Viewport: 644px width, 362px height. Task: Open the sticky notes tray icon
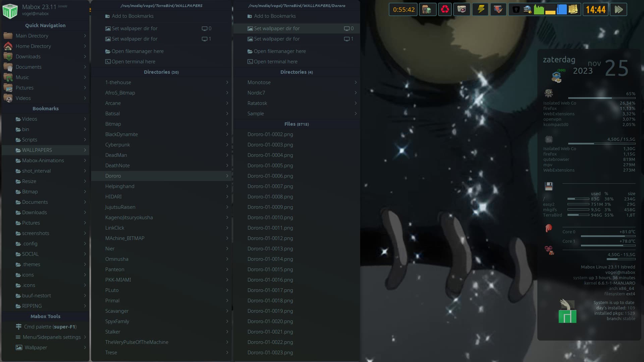[x=573, y=9]
